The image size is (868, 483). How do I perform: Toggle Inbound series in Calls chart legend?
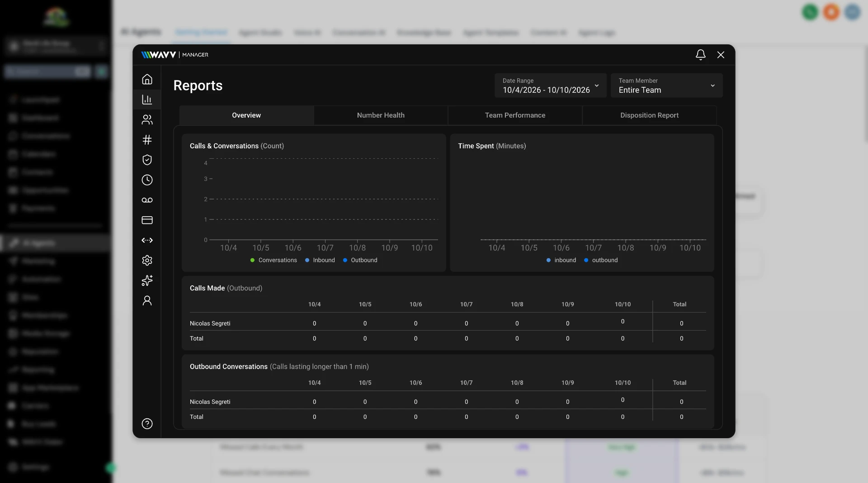(320, 260)
